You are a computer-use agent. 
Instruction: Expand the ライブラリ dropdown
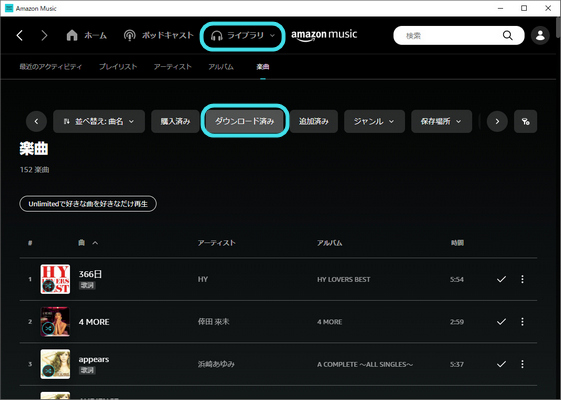(x=243, y=36)
